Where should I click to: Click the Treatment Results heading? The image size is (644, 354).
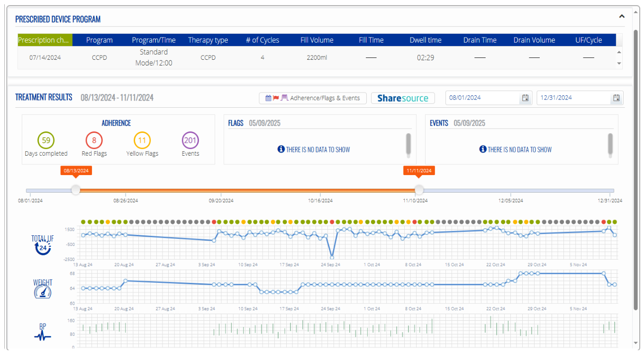pos(44,97)
